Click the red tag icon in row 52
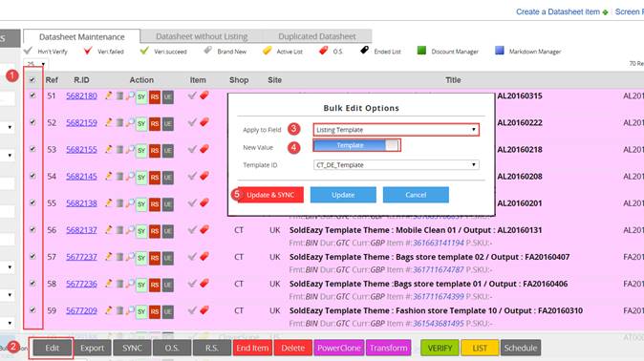This screenshot has width=644, height=361. coord(204,122)
